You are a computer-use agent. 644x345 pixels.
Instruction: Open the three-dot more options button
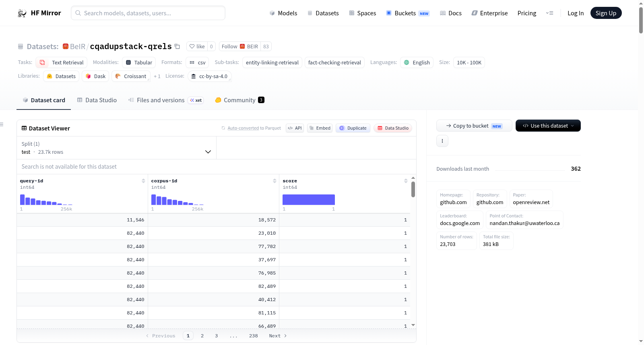click(442, 141)
